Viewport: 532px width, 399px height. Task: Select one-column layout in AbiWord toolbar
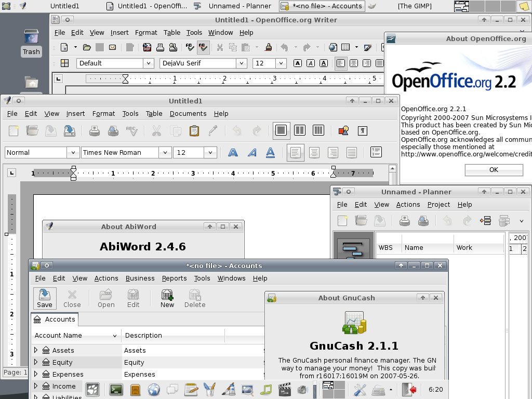point(281,130)
